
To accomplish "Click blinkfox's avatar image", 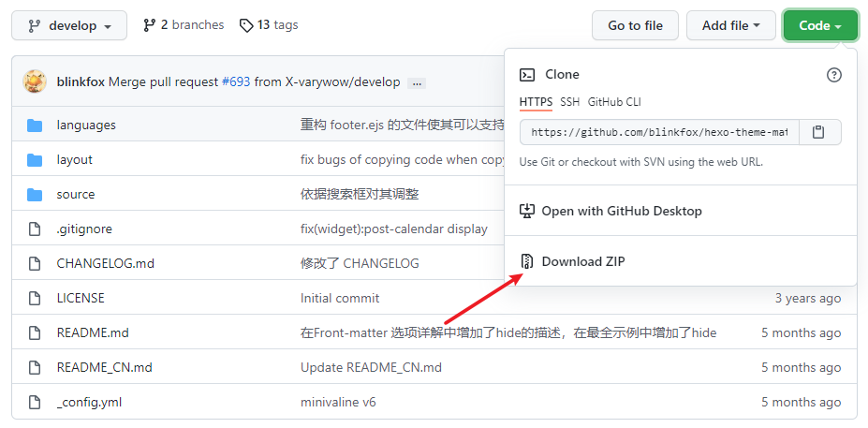I will point(35,81).
